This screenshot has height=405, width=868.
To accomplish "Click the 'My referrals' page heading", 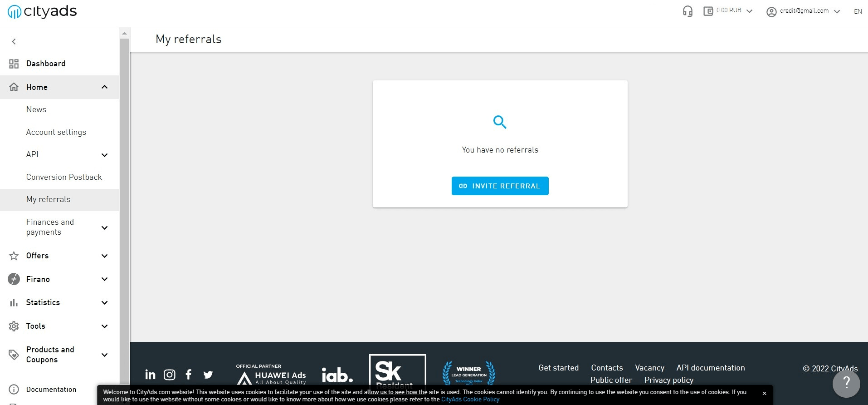I will 189,39.
